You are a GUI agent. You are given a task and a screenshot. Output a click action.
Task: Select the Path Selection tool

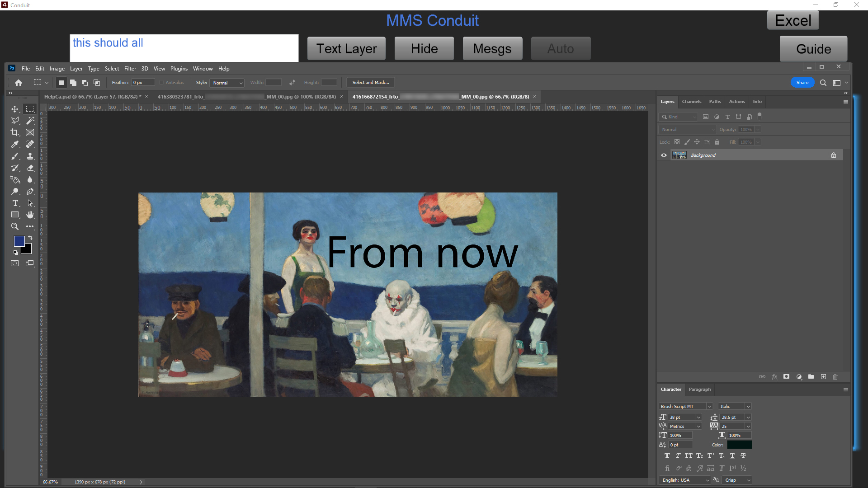coord(30,203)
